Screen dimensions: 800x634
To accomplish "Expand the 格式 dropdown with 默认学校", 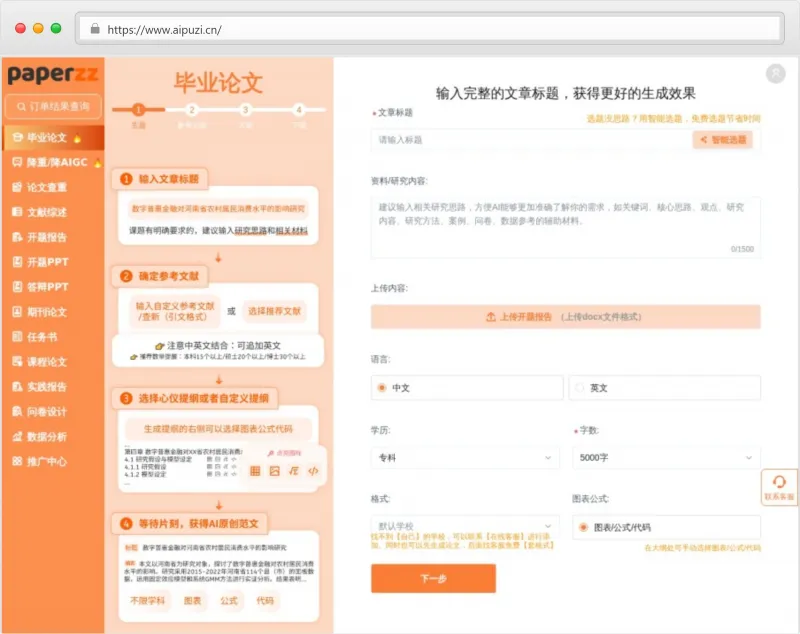I will click(464, 526).
